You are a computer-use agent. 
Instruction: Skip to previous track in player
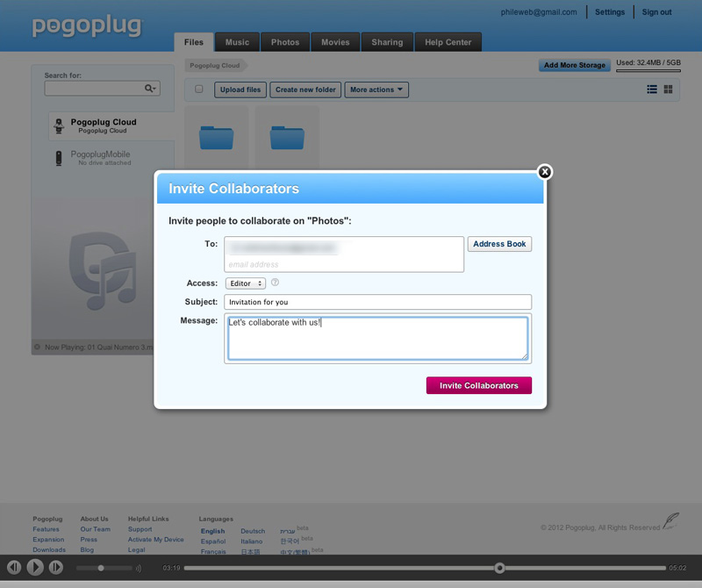click(14, 568)
